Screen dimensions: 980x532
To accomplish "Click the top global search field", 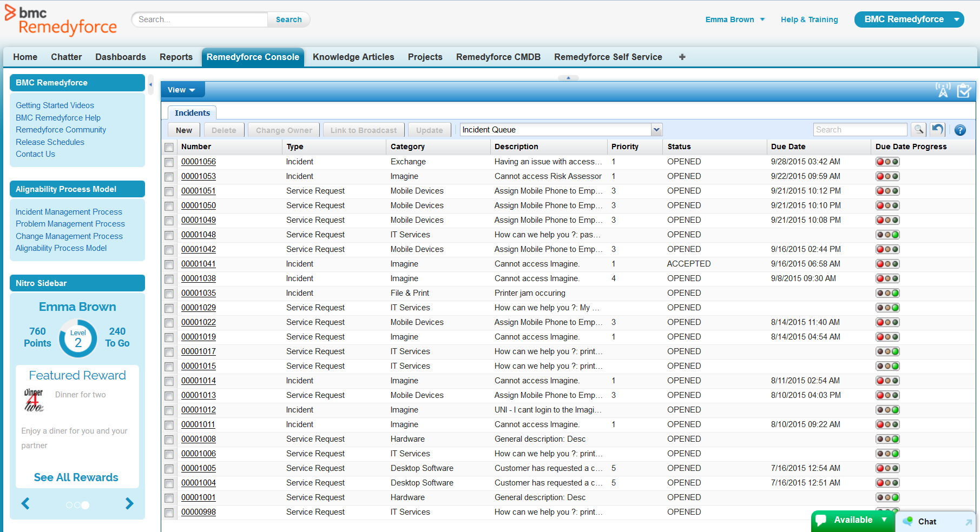I will (x=200, y=19).
